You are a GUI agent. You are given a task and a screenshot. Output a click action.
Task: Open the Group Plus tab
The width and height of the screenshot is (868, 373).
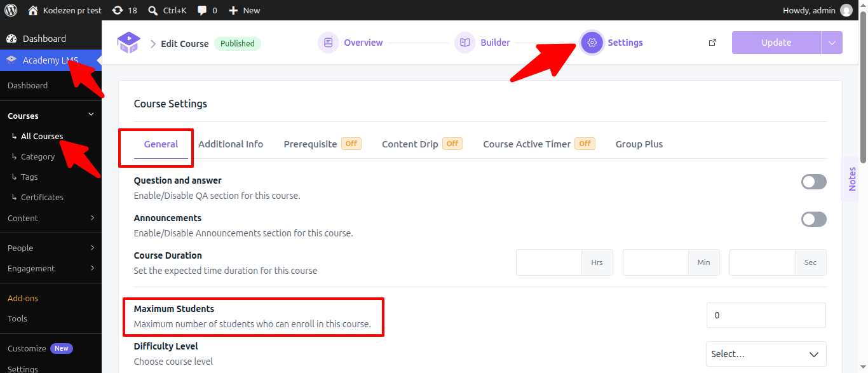coord(639,144)
